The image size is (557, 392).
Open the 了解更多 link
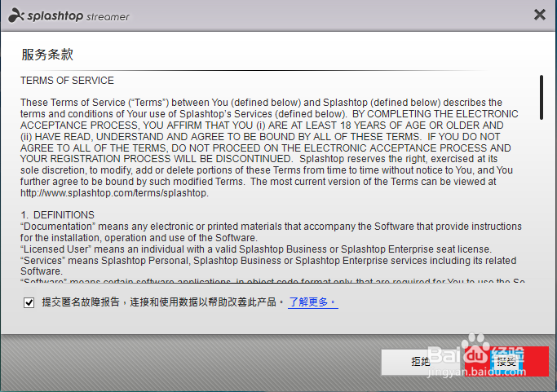(312, 302)
